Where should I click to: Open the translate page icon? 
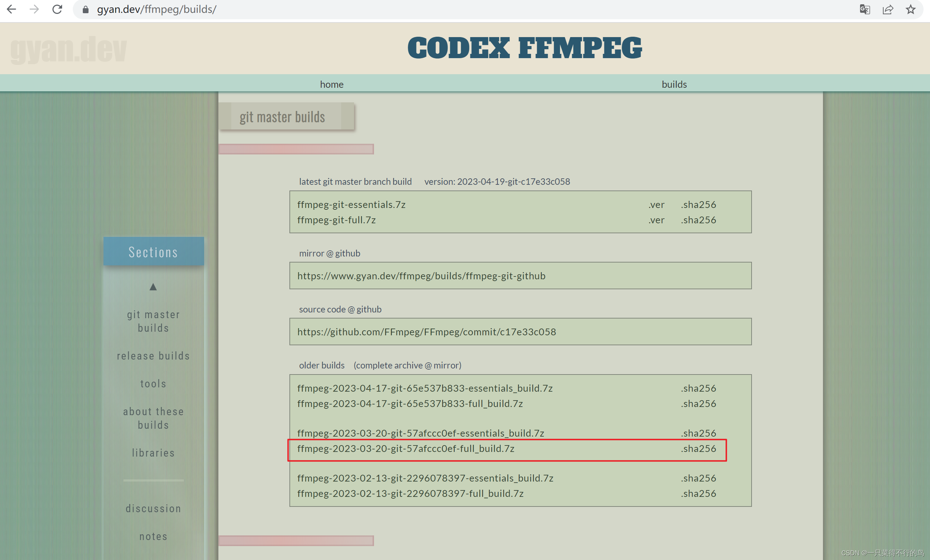coord(864,9)
